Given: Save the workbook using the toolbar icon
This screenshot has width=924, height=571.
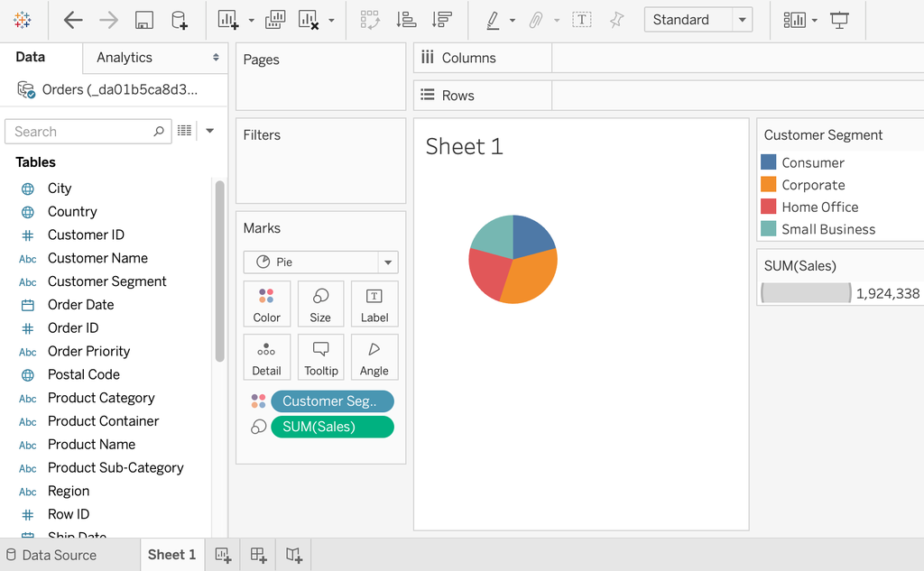Looking at the screenshot, I should point(143,20).
